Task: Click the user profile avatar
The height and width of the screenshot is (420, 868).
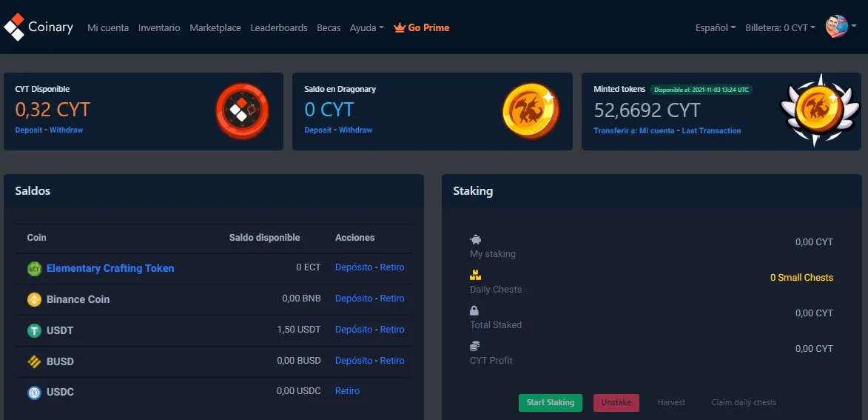Action: [835, 27]
